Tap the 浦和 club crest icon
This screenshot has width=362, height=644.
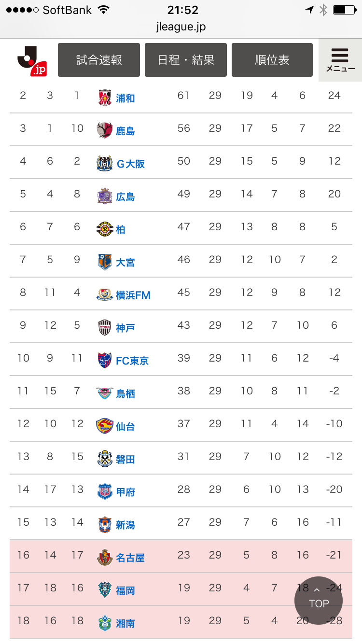click(x=105, y=98)
